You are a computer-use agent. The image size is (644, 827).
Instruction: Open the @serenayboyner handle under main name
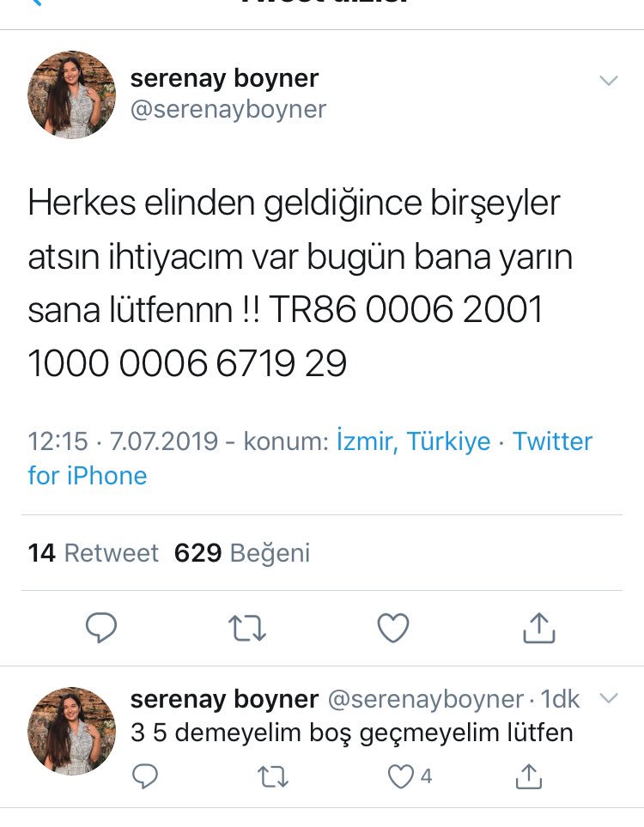pos(228,110)
